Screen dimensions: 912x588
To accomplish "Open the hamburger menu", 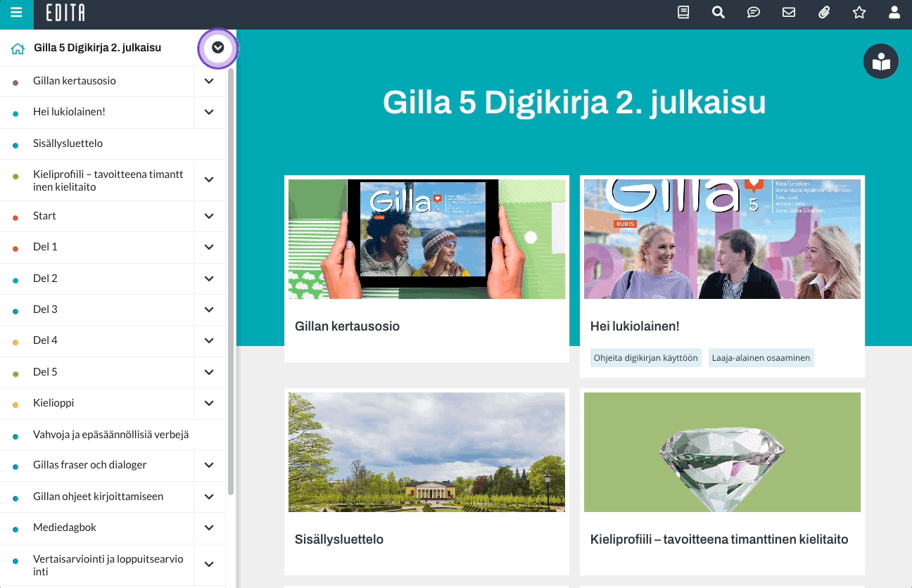I will tap(16, 12).
